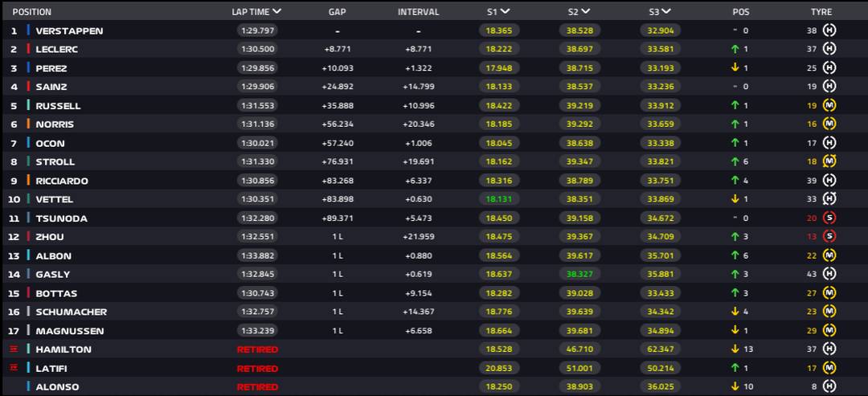Viewport: 868px width, 396px height.
Task: Click Gasly's hard tyre icon
Action: pos(829,274)
